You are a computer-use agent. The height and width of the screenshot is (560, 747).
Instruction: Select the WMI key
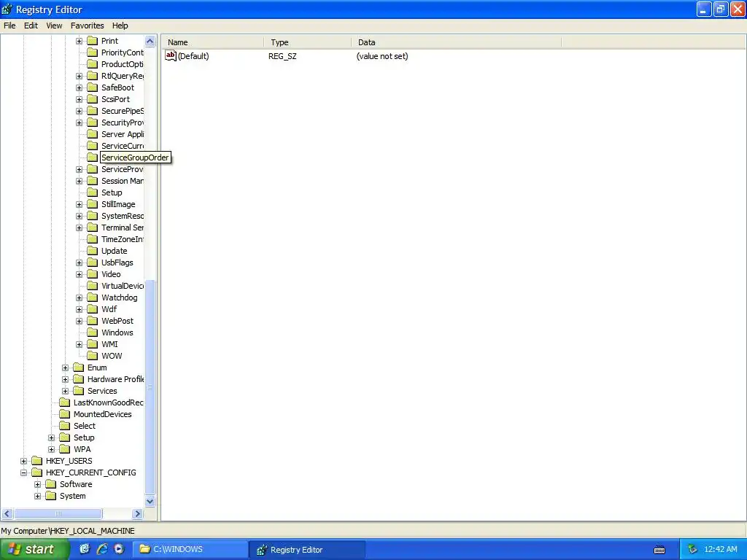(109, 344)
